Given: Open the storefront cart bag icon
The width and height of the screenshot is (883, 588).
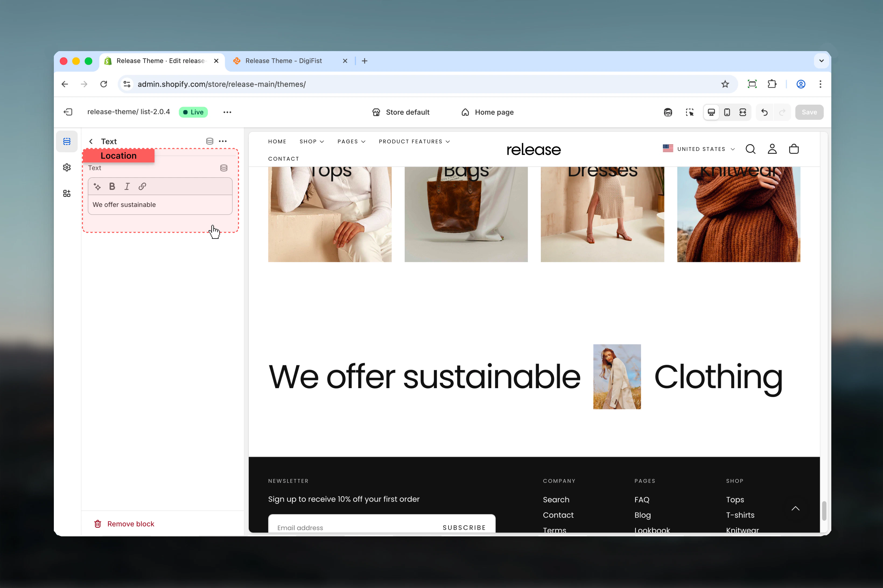Looking at the screenshot, I should (794, 149).
